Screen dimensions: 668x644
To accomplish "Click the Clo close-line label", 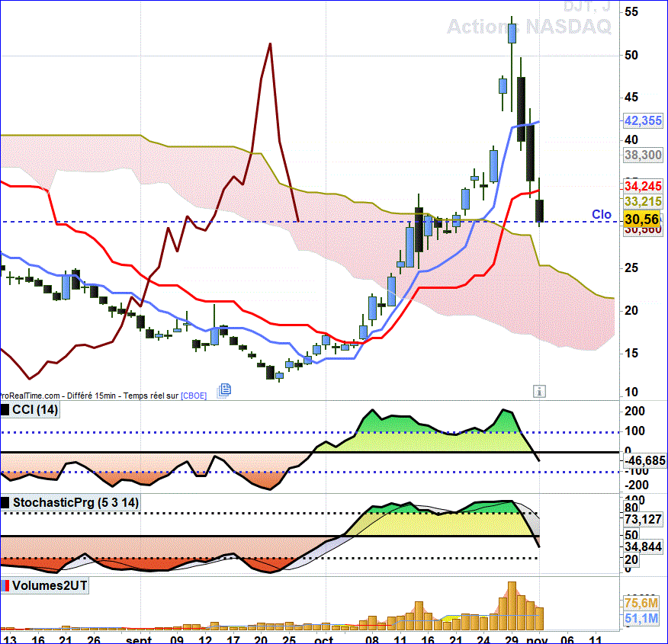I will tap(602, 214).
